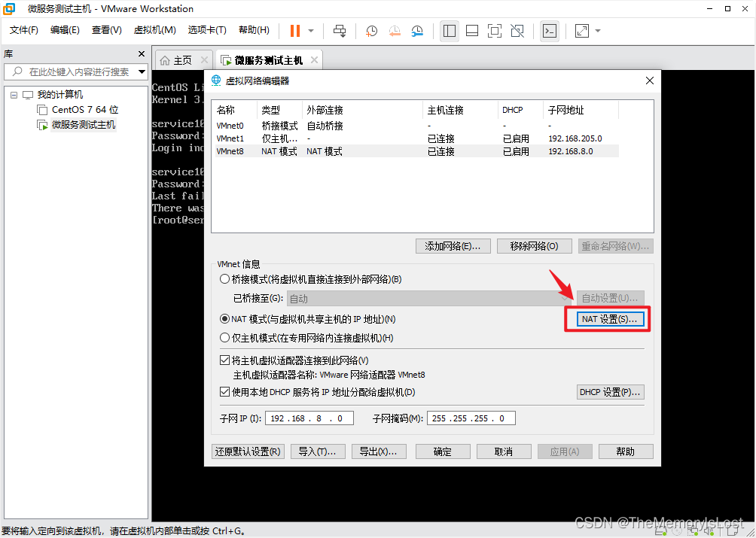The height and width of the screenshot is (538, 756).
Task: Click the 移除网络(O) button
Action: pyautogui.click(x=534, y=246)
